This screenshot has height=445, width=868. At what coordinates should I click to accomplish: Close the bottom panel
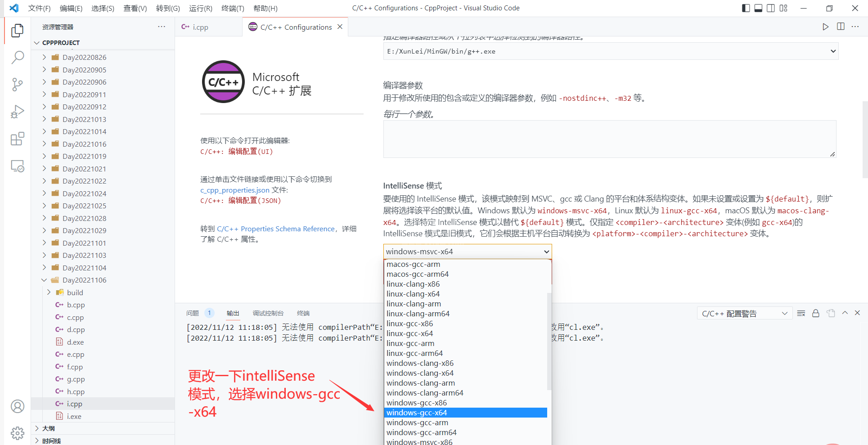pyautogui.click(x=857, y=313)
